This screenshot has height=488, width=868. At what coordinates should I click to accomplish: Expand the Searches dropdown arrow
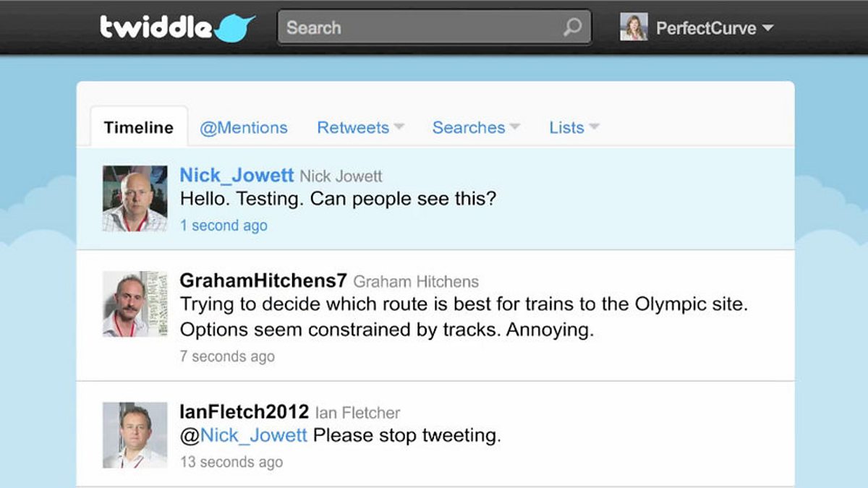[x=515, y=127]
